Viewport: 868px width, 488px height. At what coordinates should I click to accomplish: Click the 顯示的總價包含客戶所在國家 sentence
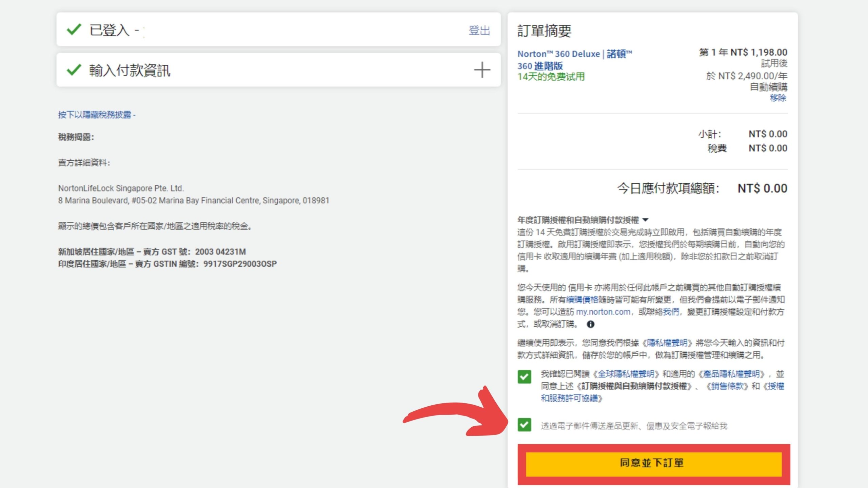[155, 226]
